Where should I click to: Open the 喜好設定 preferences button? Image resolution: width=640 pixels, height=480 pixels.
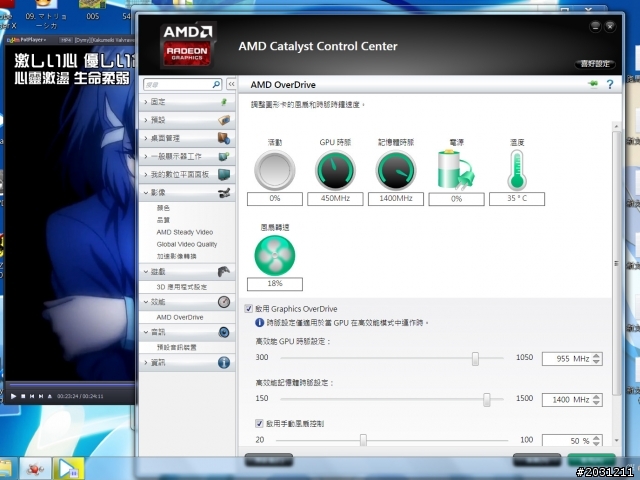pyautogui.click(x=595, y=64)
